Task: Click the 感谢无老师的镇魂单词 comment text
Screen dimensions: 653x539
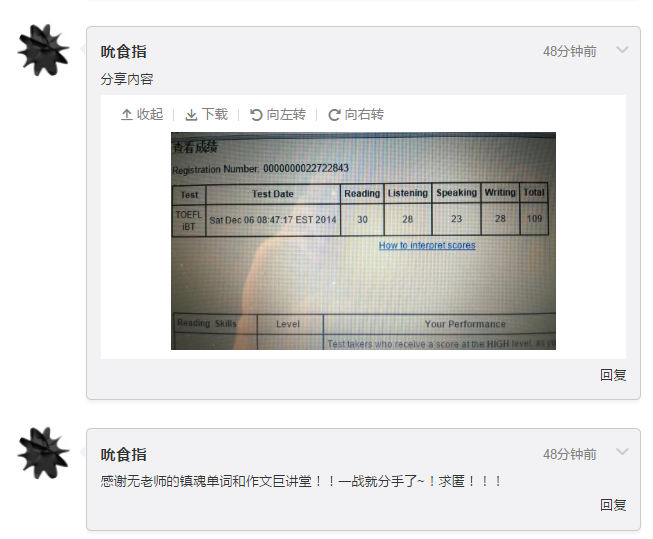Action: pos(302,482)
